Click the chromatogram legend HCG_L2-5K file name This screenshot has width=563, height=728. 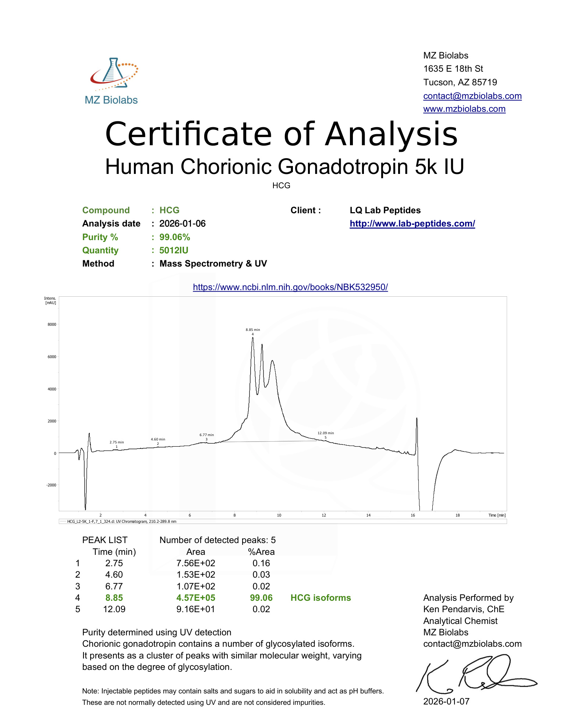121,521
